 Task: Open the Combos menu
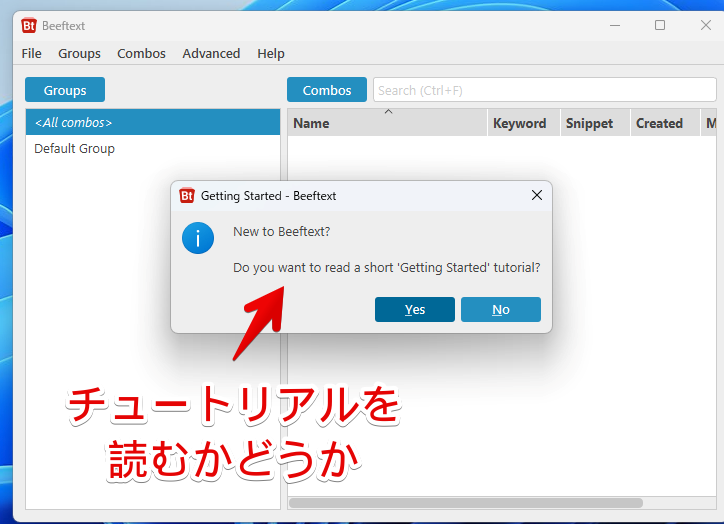pyautogui.click(x=141, y=54)
